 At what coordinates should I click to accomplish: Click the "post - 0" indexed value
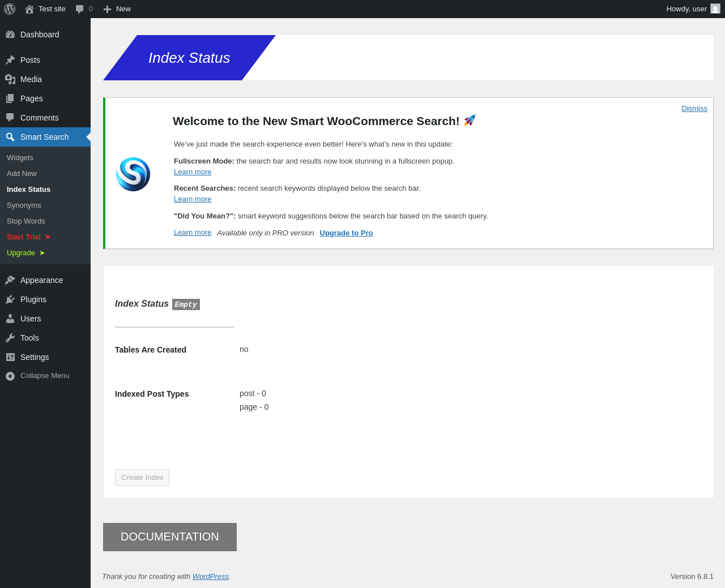[253, 393]
